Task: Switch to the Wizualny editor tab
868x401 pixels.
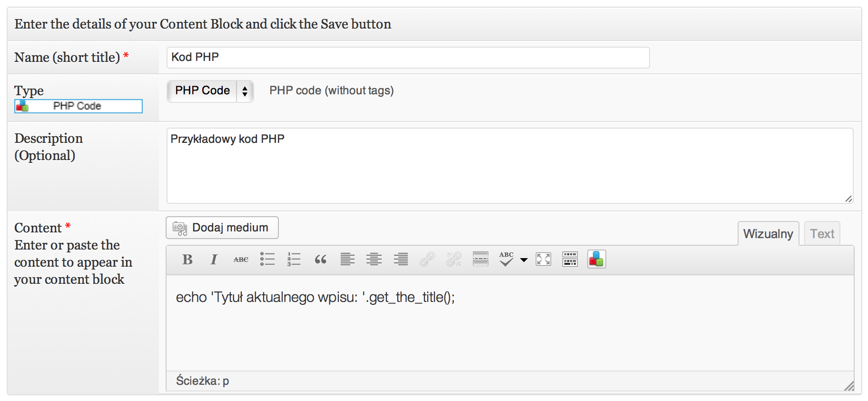Action: tap(768, 234)
